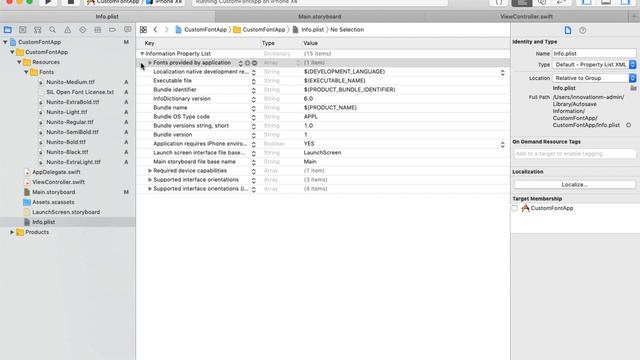Image resolution: width=640 pixels, height=360 pixels.
Task: Toggle CustomFontApp target membership checkbox
Action: pos(515,208)
